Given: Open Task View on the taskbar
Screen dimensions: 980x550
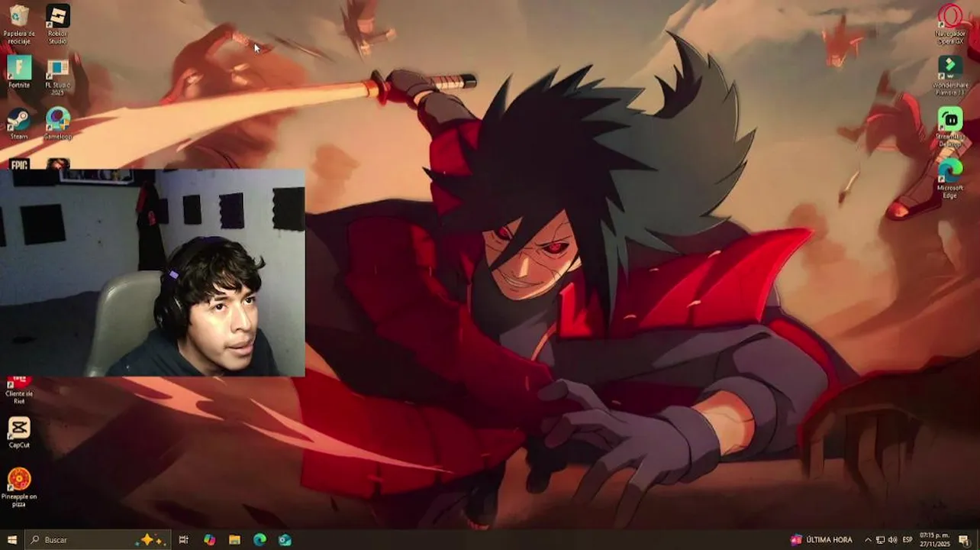Looking at the screenshot, I should pos(183,540).
